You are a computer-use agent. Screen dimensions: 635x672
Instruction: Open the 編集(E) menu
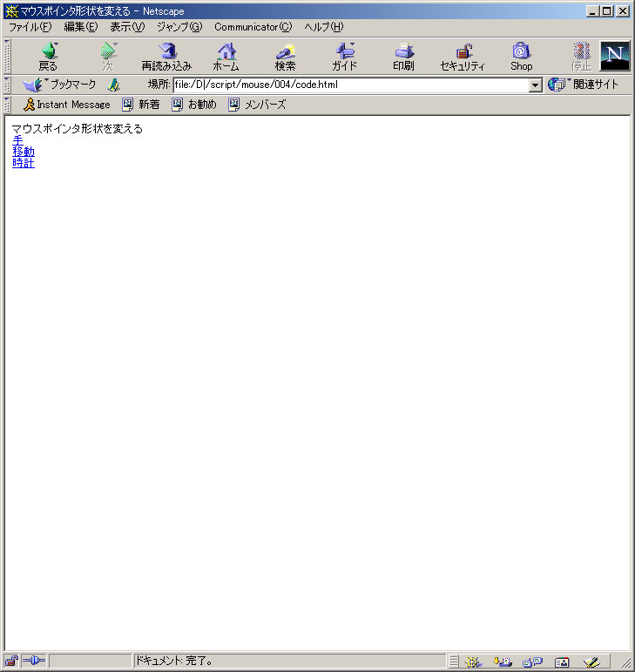(x=81, y=27)
